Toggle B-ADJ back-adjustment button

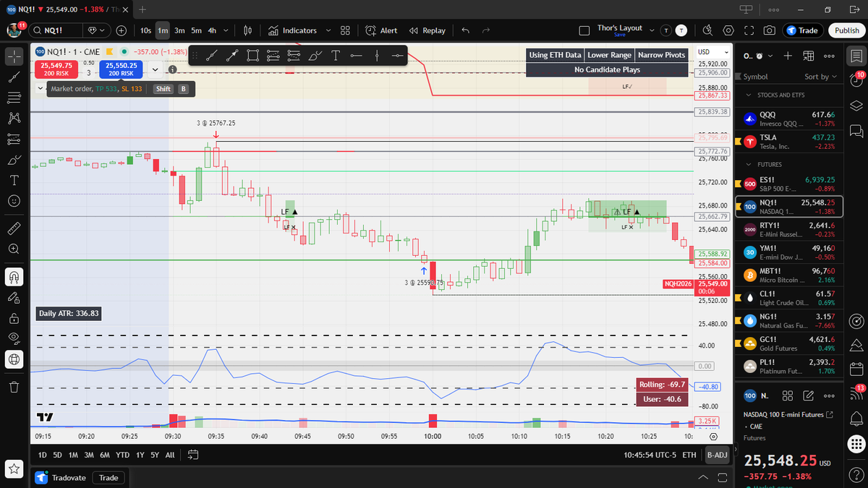(x=718, y=455)
